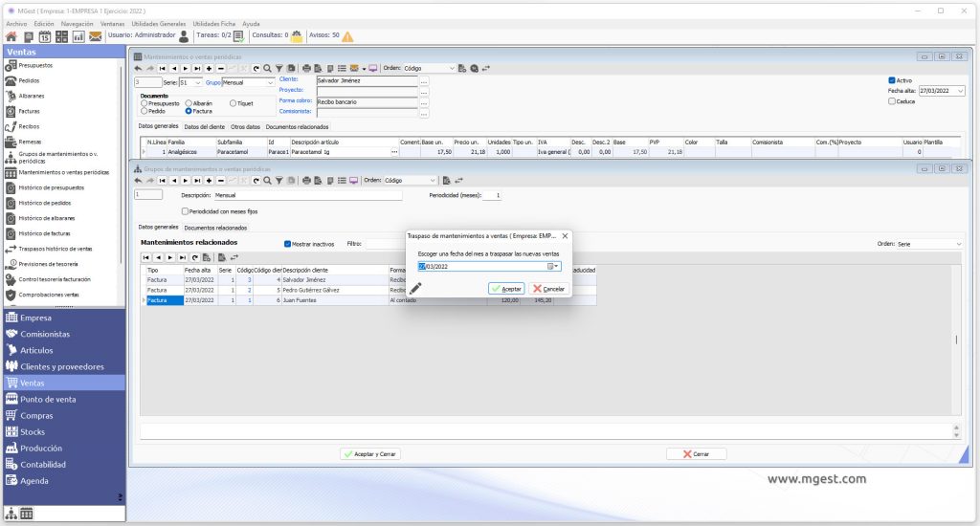Open the Remesas item in the sidebar

point(30,142)
